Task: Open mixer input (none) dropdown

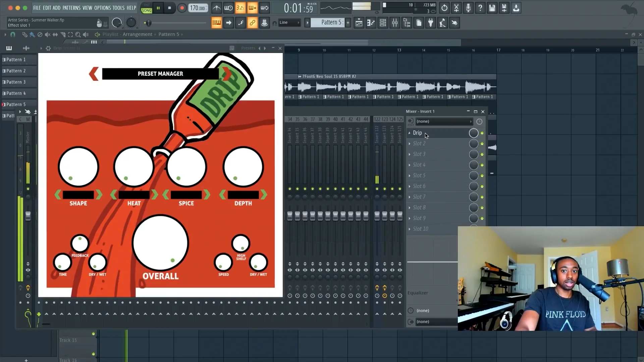Action: 443,121
